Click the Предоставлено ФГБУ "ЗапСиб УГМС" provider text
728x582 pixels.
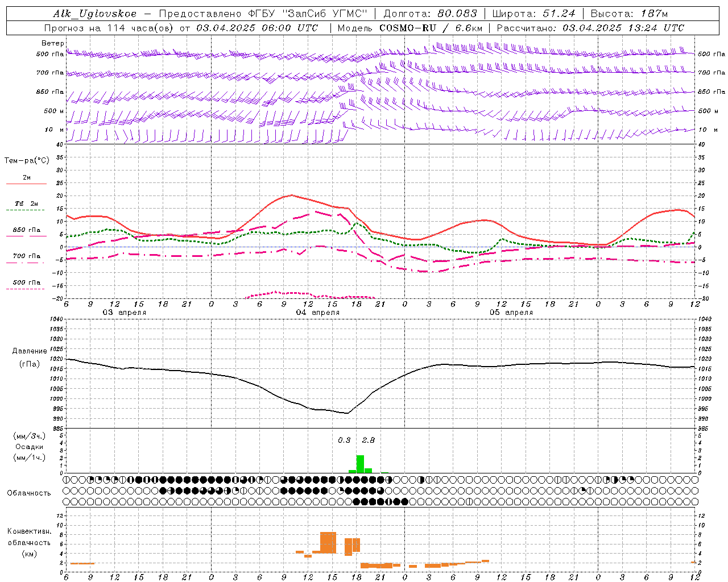coord(263,14)
